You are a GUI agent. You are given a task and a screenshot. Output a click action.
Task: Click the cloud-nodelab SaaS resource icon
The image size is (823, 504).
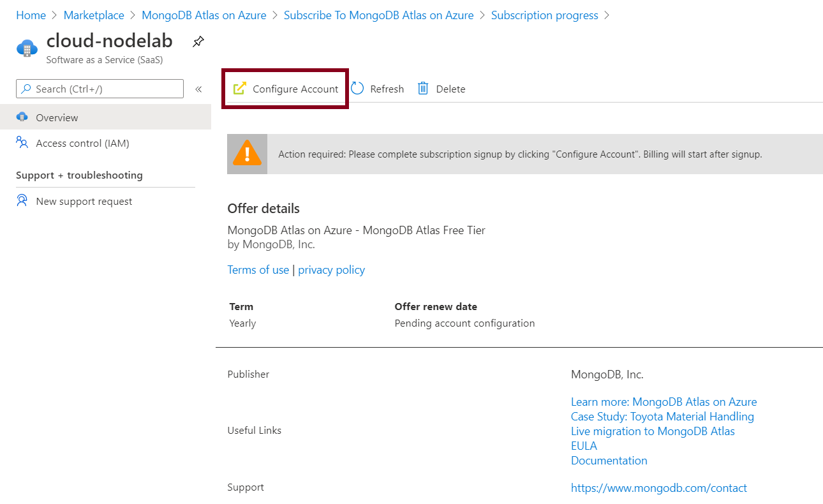(27, 47)
